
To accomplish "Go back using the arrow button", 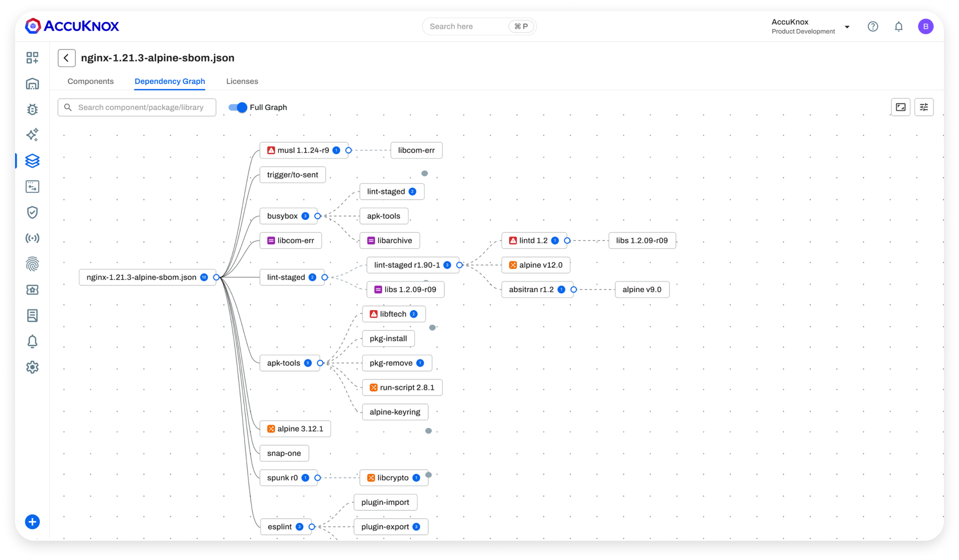I will pos(67,58).
